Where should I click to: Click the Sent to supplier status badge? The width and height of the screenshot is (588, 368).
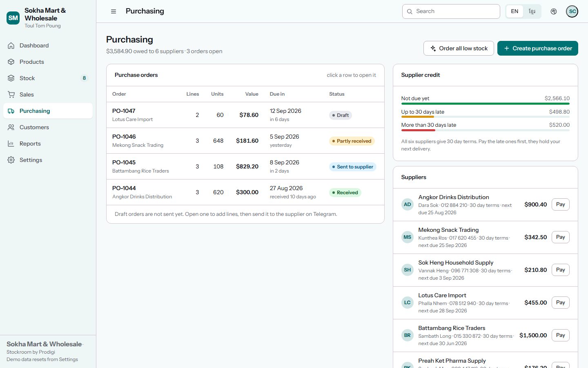(x=353, y=167)
